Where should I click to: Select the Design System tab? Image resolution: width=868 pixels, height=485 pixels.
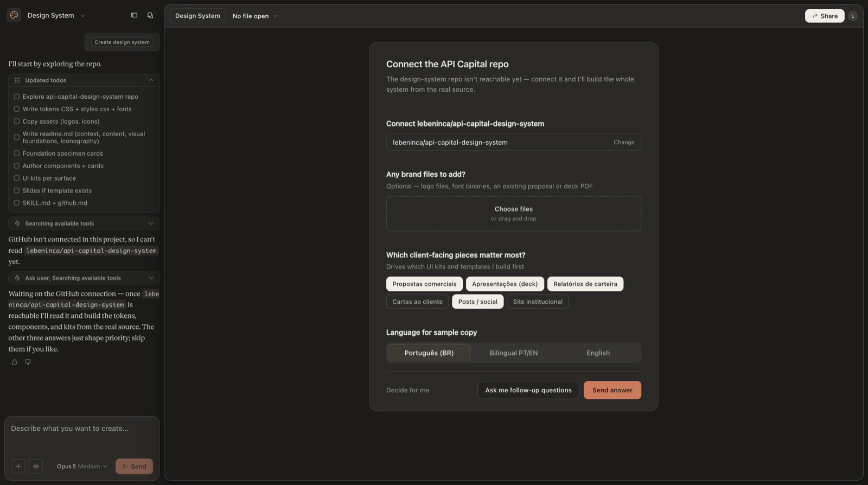197,16
